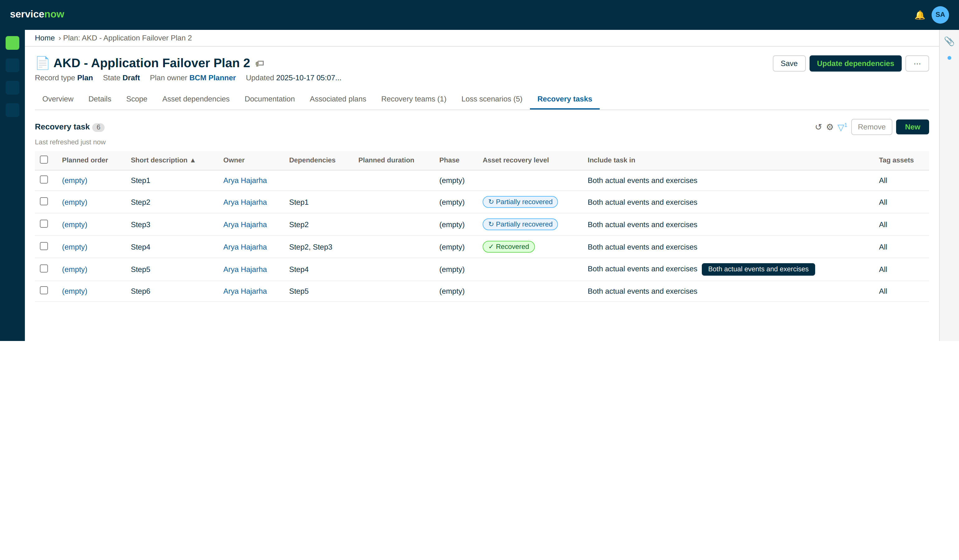
Task: Click fourth dark sidebar square icon
Action: 12,110
